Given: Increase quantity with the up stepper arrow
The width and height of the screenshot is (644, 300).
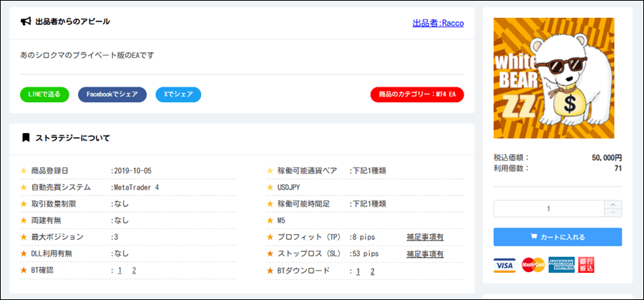Looking at the screenshot, I should [x=613, y=205].
